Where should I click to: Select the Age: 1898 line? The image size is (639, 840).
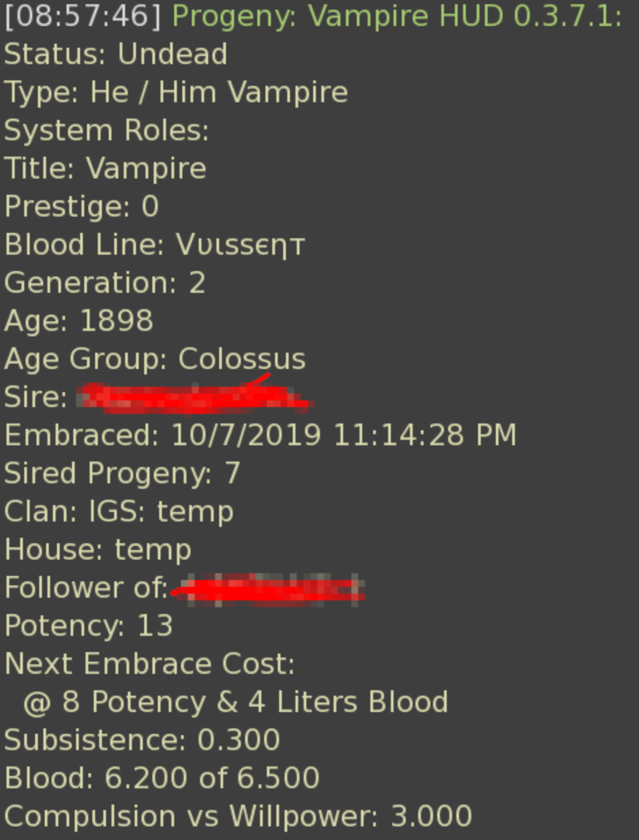click(x=79, y=321)
